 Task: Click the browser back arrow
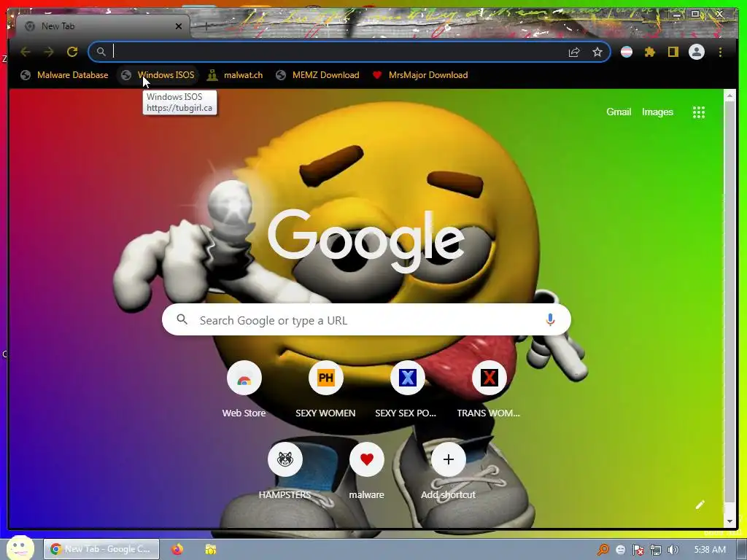26,52
